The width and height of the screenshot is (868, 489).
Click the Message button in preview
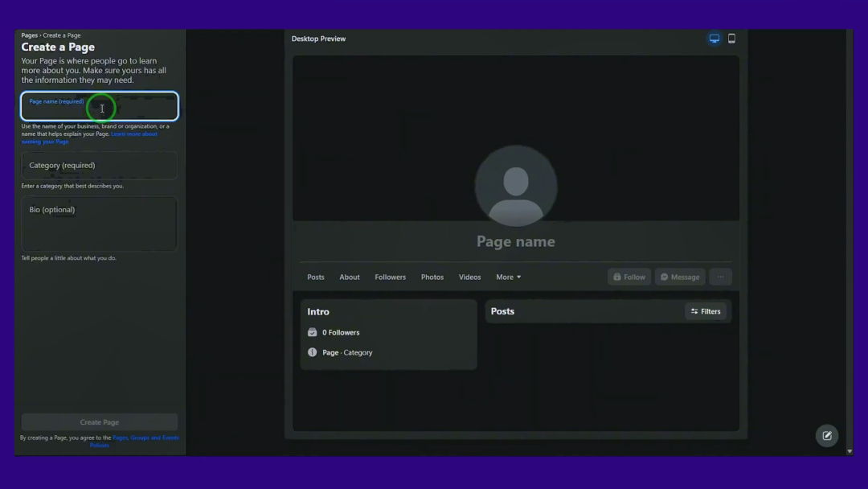click(680, 277)
